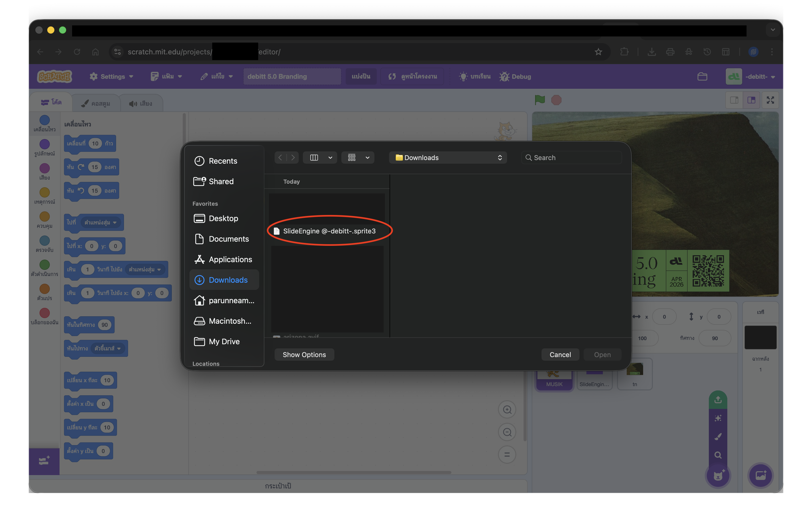Enter full screen stage mode
Viewport: 812px width, 531px height.
click(770, 100)
